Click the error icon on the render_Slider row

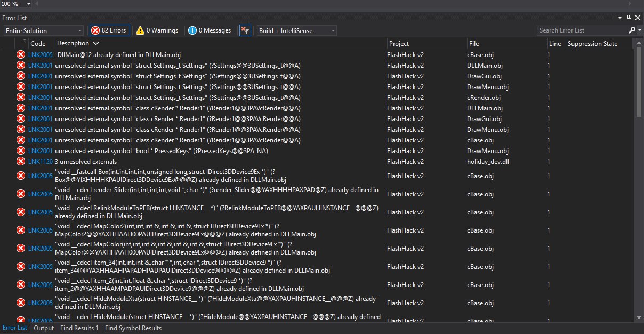[x=21, y=194]
